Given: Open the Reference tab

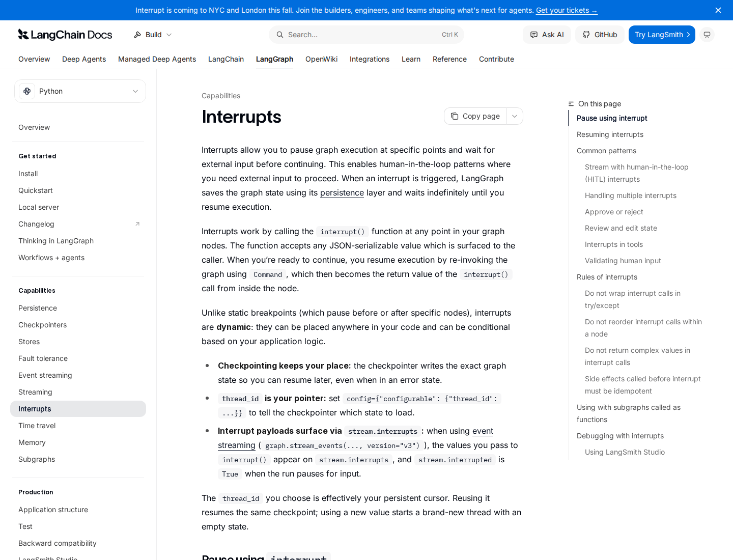Looking at the screenshot, I should (449, 59).
